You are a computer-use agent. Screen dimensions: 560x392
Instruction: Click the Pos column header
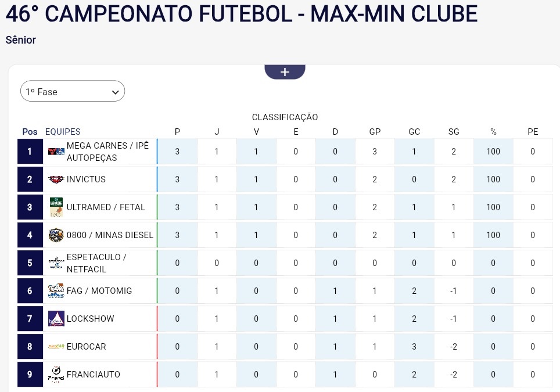pos(30,132)
